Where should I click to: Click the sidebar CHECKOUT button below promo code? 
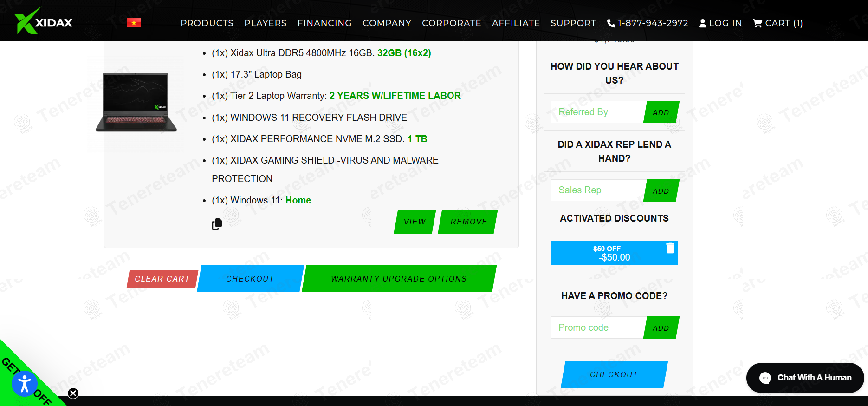tap(614, 374)
